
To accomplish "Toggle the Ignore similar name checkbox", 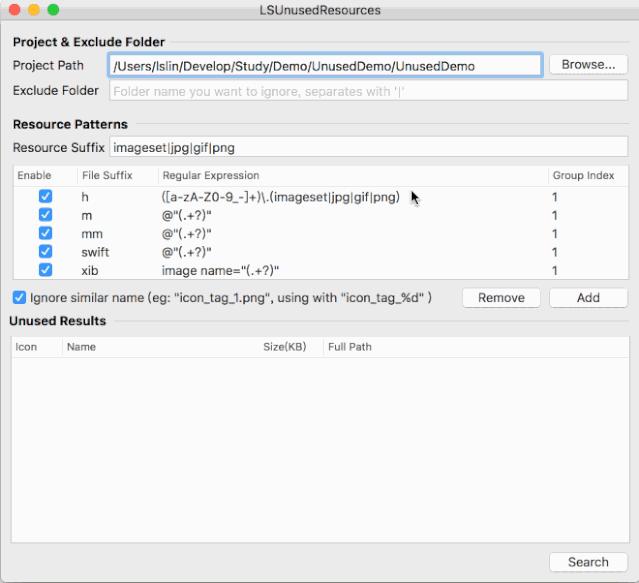I will 19,297.
